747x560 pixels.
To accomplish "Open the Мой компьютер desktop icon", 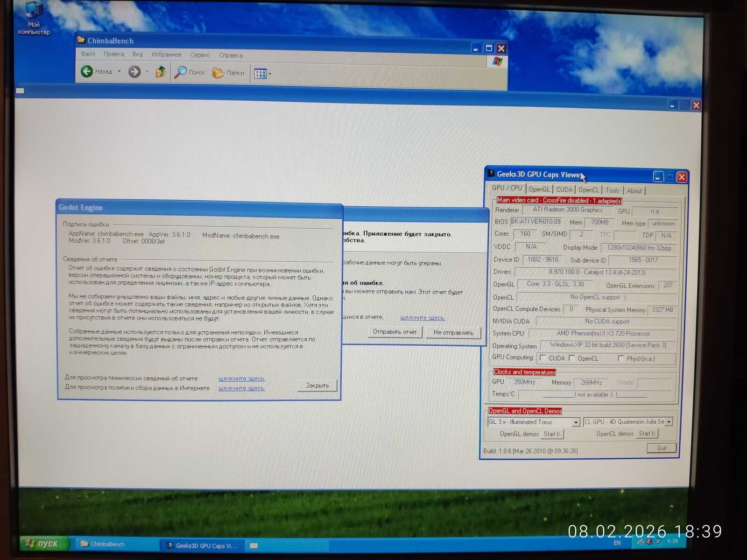I will [x=34, y=19].
